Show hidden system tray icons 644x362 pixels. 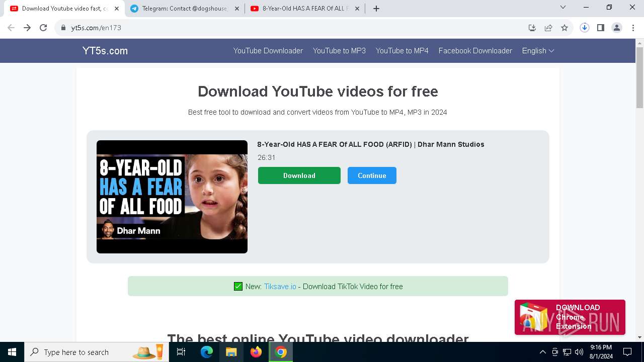(x=542, y=352)
